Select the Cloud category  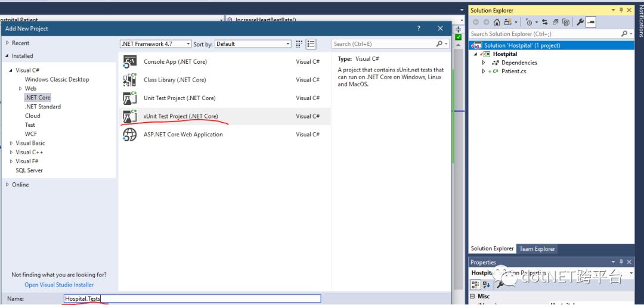coord(32,116)
